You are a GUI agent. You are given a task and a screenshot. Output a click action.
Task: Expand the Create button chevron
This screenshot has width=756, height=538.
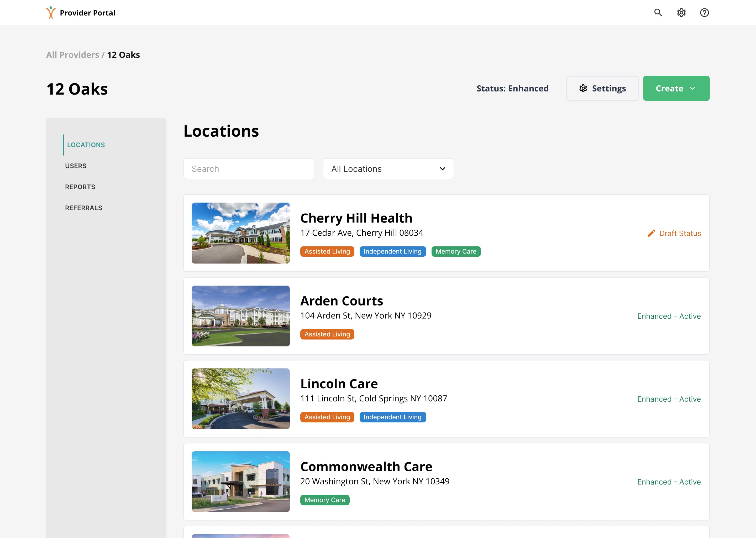click(692, 89)
